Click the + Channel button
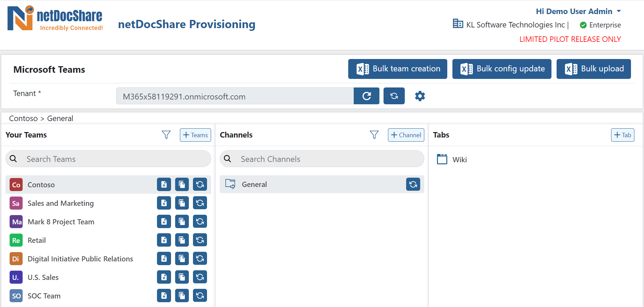The height and width of the screenshot is (307, 644). coord(406,135)
